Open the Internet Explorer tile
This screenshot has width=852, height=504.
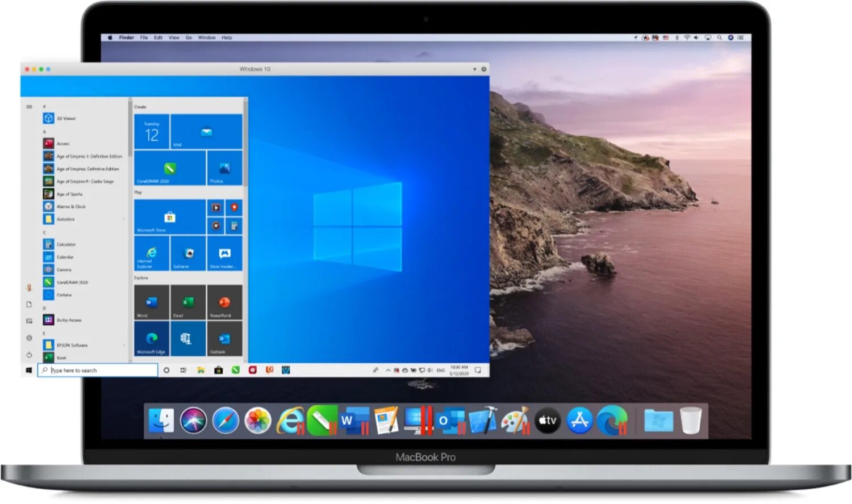click(152, 253)
